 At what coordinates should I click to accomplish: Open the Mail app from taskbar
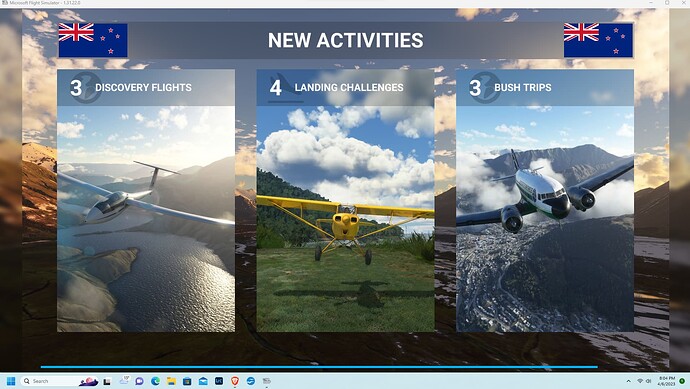coord(203,381)
